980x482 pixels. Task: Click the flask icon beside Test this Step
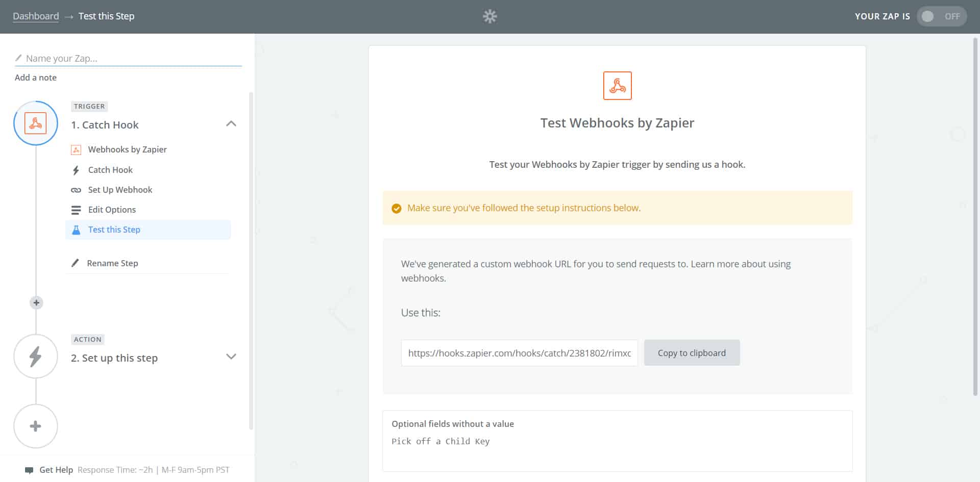tap(76, 230)
